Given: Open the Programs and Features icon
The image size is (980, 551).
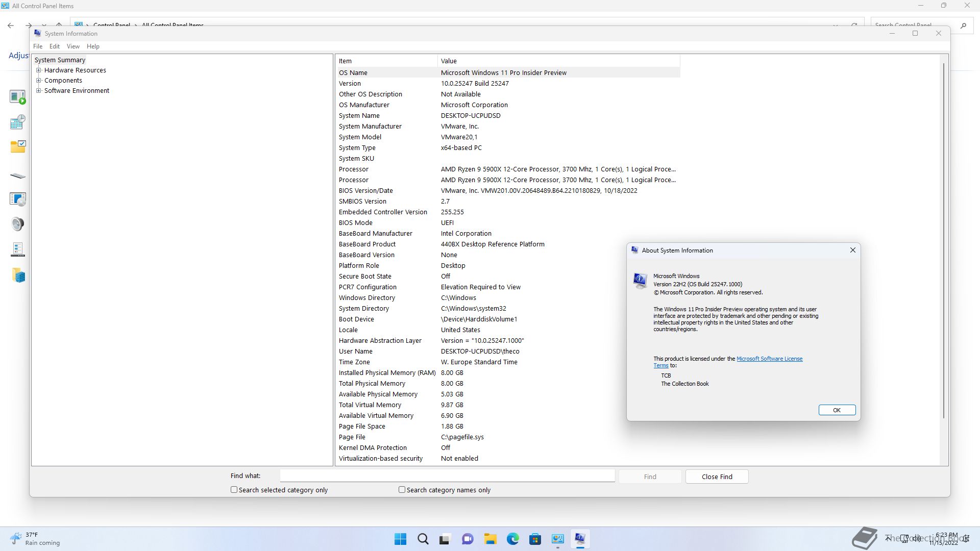Looking at the screenshot, I should (x=17, y=199).
